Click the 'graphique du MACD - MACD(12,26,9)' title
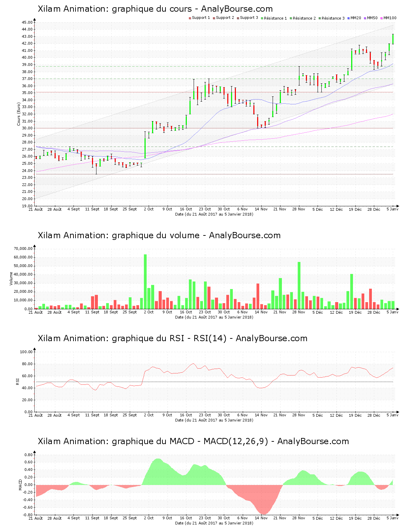Viewport: 412px width, 532px height. [193, 441]
